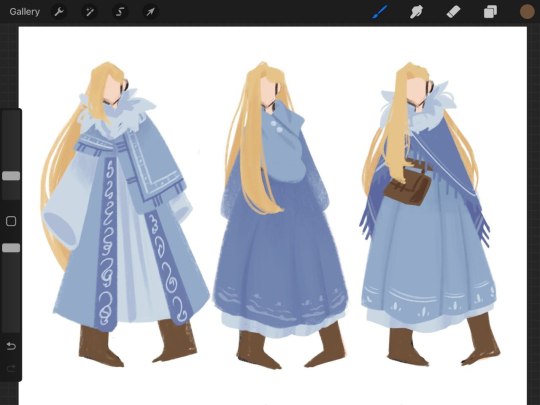Tap the left character with patterned robe
Viewport: 540px width, 405px height.
pos(124,214)
